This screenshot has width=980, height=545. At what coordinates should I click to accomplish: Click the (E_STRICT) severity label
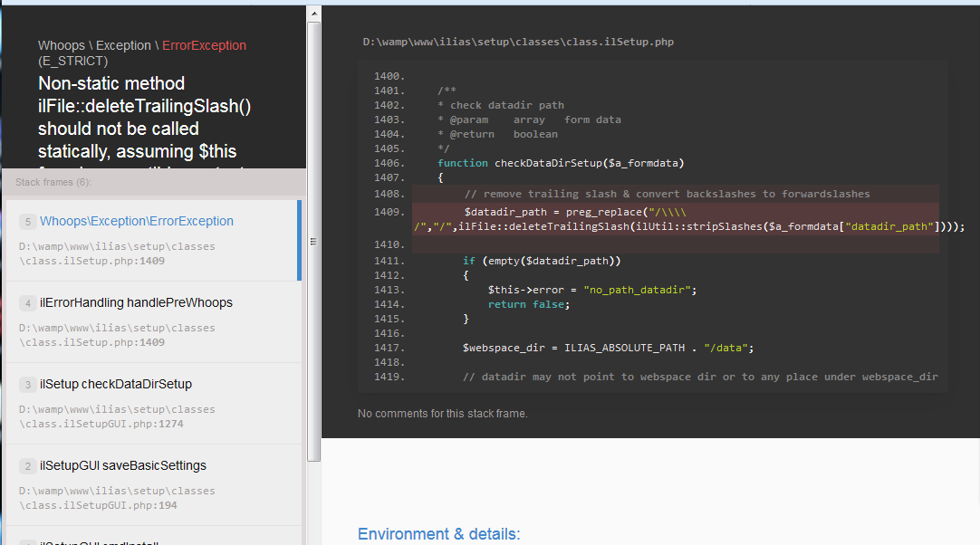point(72,62)
